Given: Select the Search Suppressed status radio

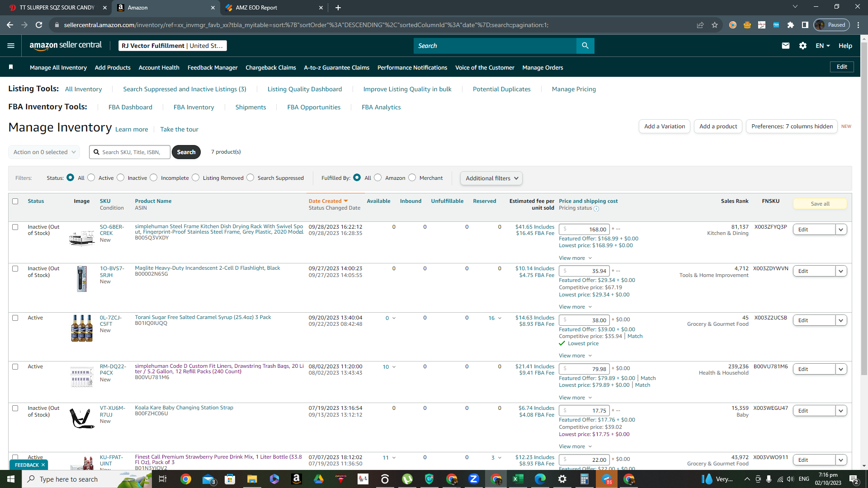Looking at the screenshot, I should point(250,178).
